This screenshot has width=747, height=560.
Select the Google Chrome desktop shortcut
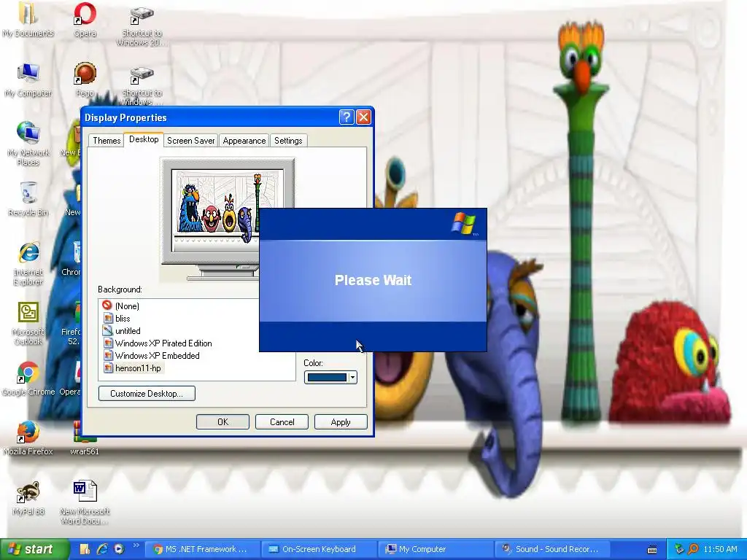pos(28,379)
